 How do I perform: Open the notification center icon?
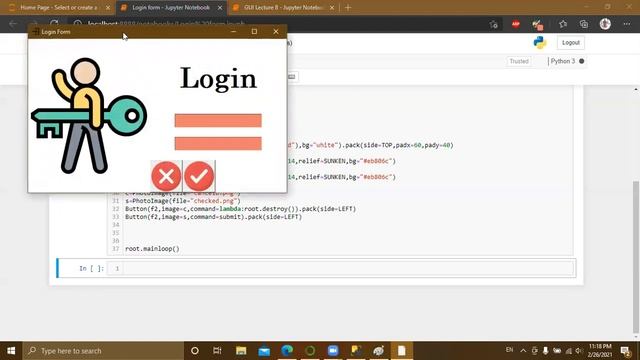(625, 351)
